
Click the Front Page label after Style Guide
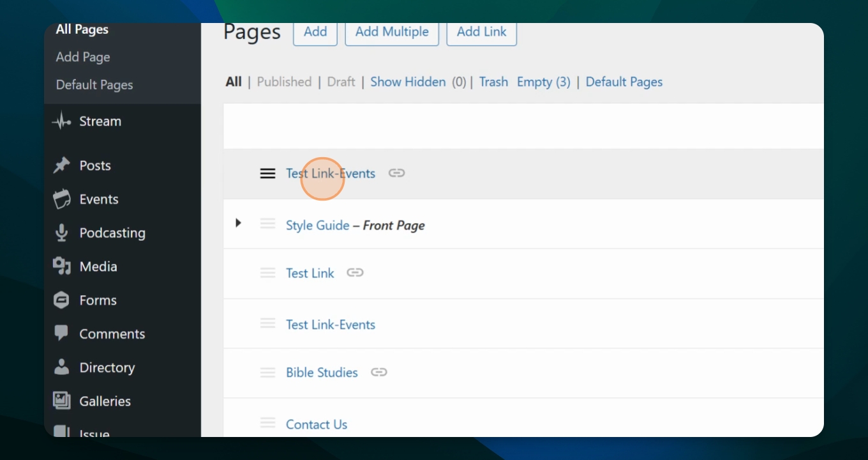point(394,226)
